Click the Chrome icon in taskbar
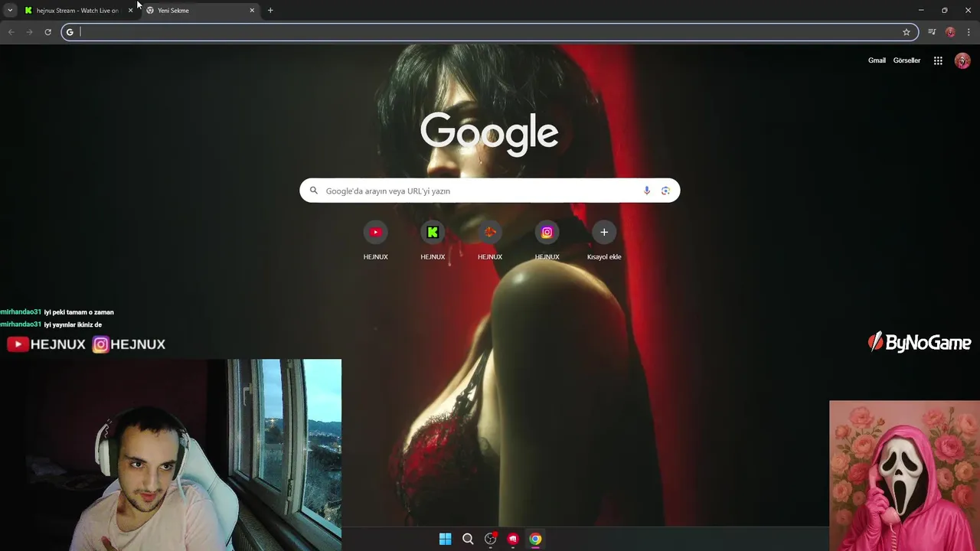The image size is (980, 551). pos(536,539)
